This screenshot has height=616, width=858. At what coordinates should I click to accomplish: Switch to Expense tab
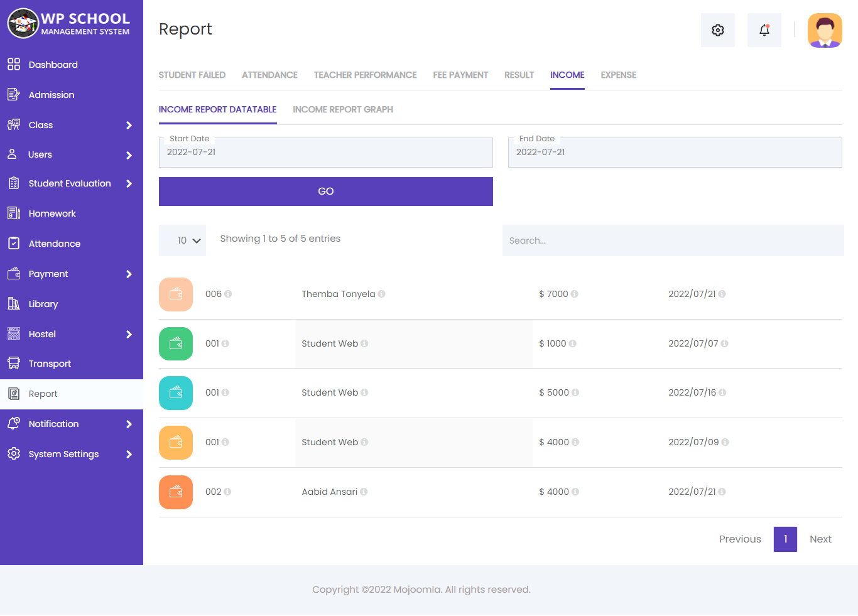(619, 75)
